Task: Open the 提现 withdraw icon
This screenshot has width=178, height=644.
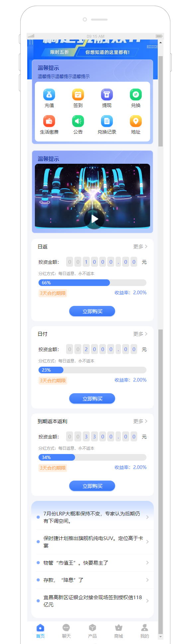Action: pyautogui.click(x=107, y=95)
